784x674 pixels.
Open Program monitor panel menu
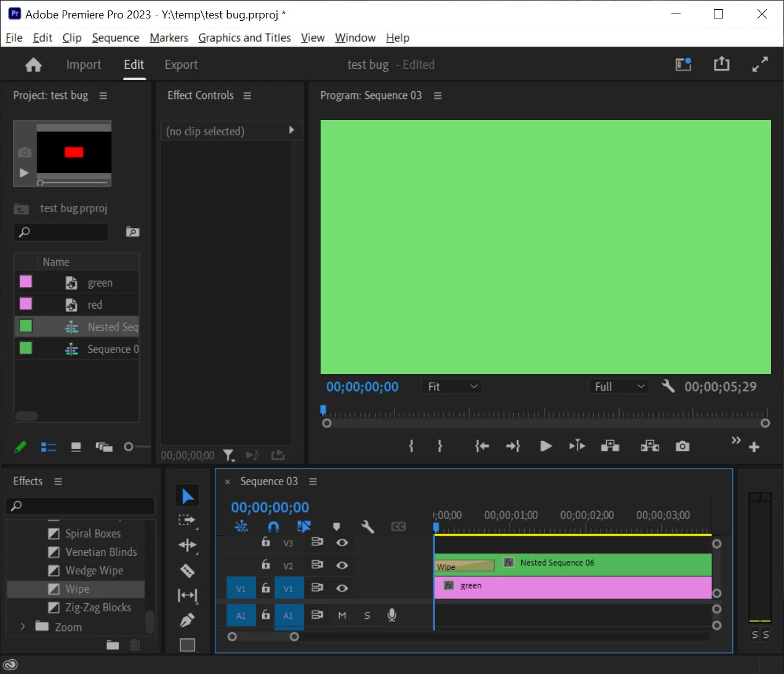[438, 96]
